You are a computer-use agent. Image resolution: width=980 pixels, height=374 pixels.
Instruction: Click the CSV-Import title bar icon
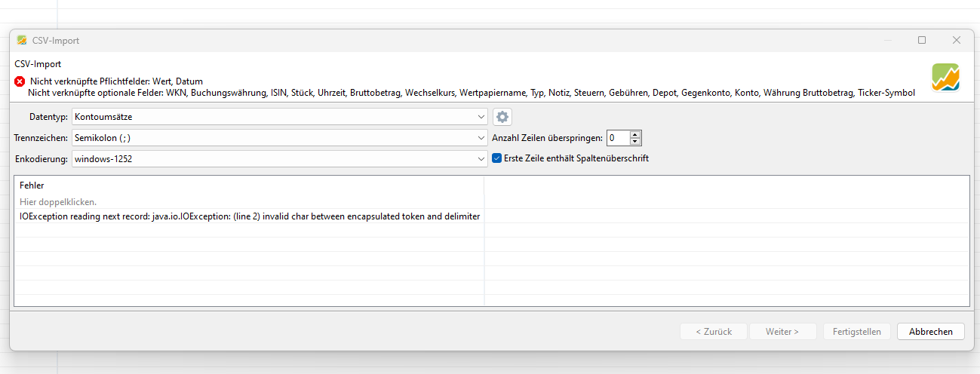point(22,41)
